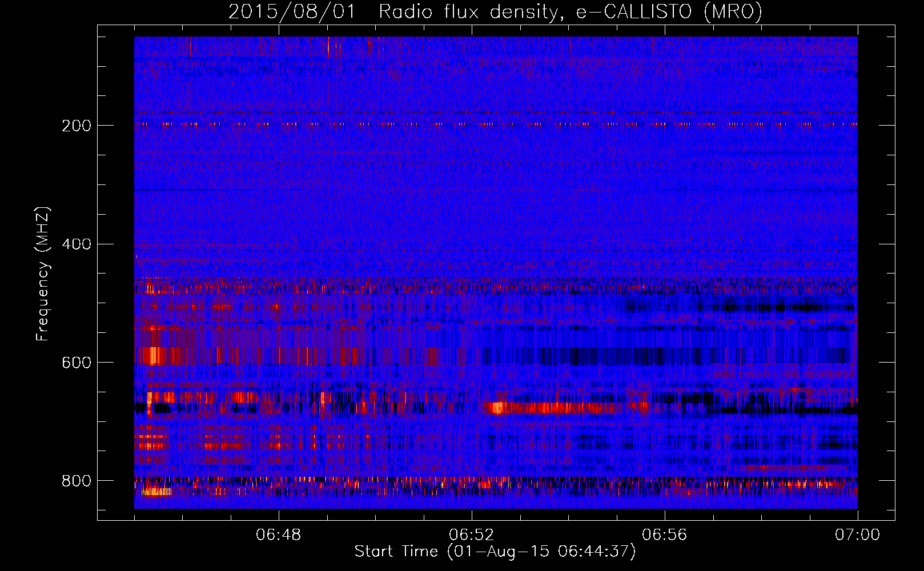Click the 06:48 time tick label

[279, 535]
